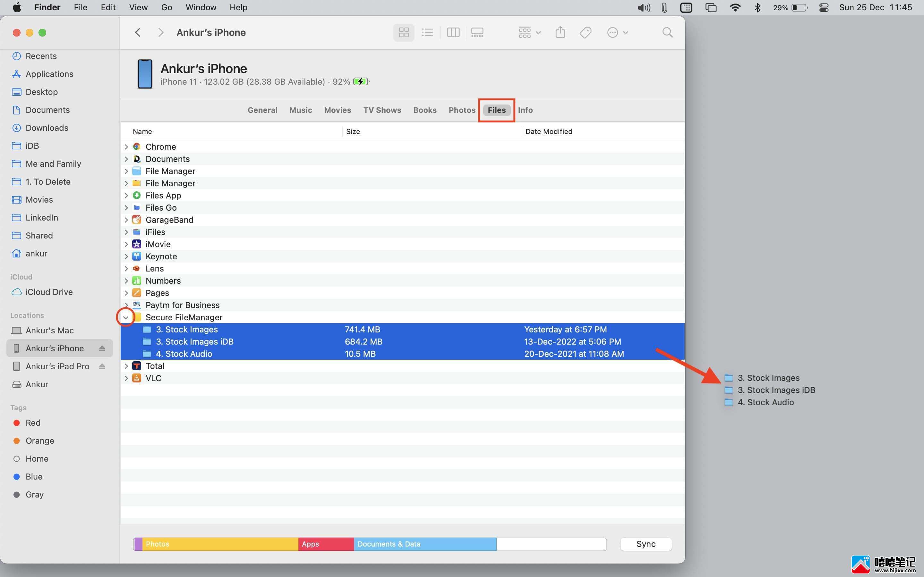924x577 pixels.
Task: Click the share icon in toolbar
Action: pos(561,32)
